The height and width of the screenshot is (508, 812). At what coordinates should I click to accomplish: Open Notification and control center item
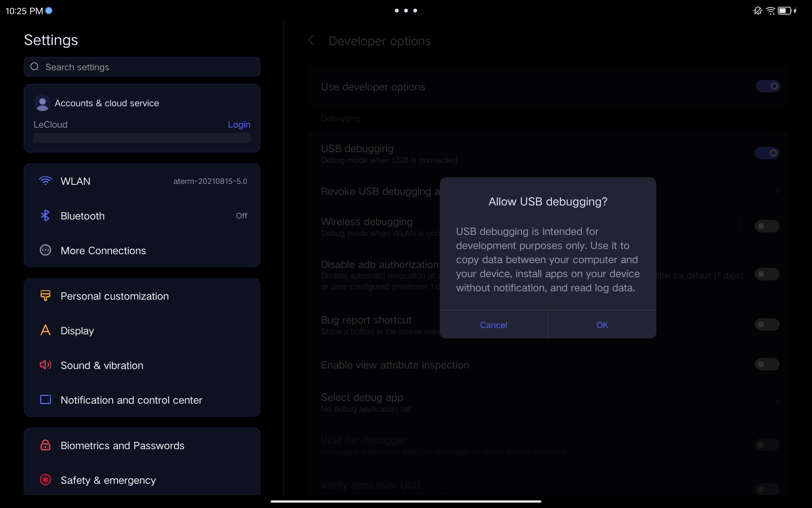pyautogui.click(x=131, y=400)
